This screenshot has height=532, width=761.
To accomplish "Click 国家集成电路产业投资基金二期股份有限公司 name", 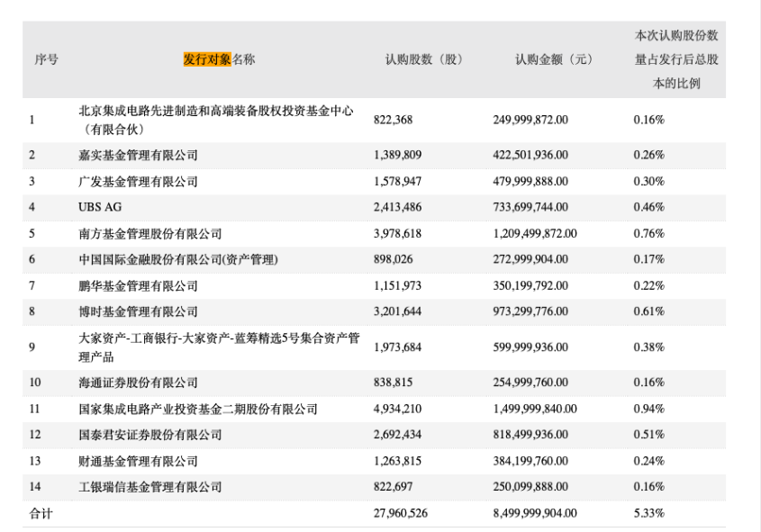I will coord(198,409).
